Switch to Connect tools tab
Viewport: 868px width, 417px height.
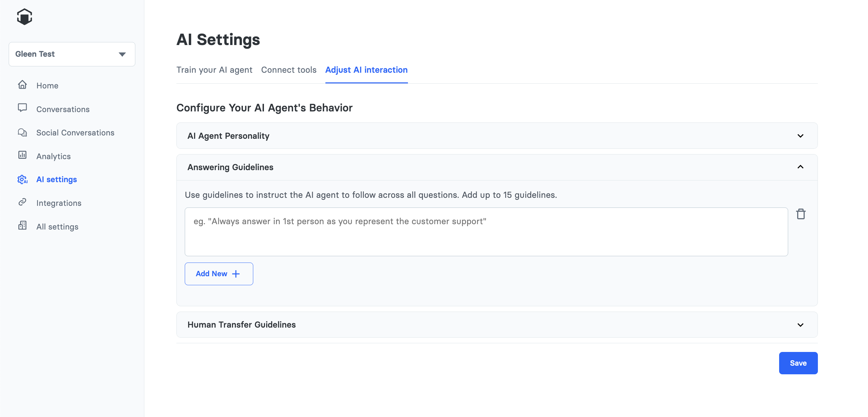click(289, 70)
